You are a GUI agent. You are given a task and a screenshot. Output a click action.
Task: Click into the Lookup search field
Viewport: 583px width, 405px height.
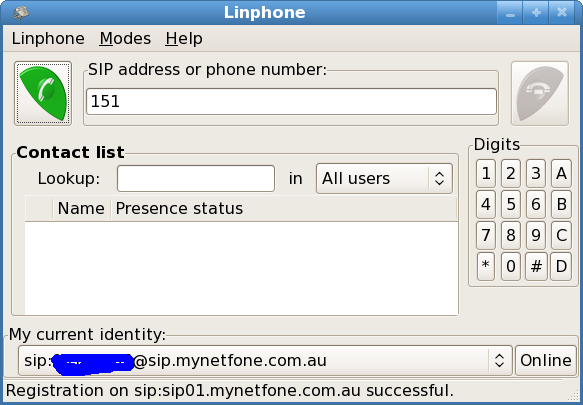tap(196, 179)
